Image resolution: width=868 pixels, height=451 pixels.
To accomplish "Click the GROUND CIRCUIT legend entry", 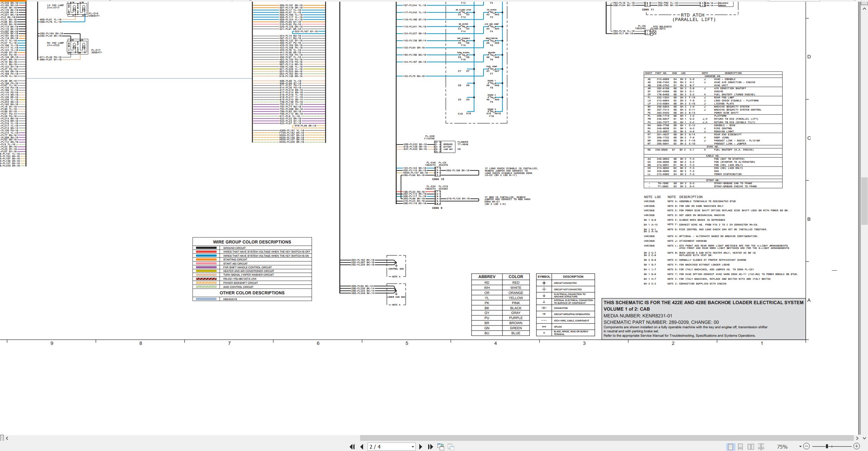I will pos(234,248).
